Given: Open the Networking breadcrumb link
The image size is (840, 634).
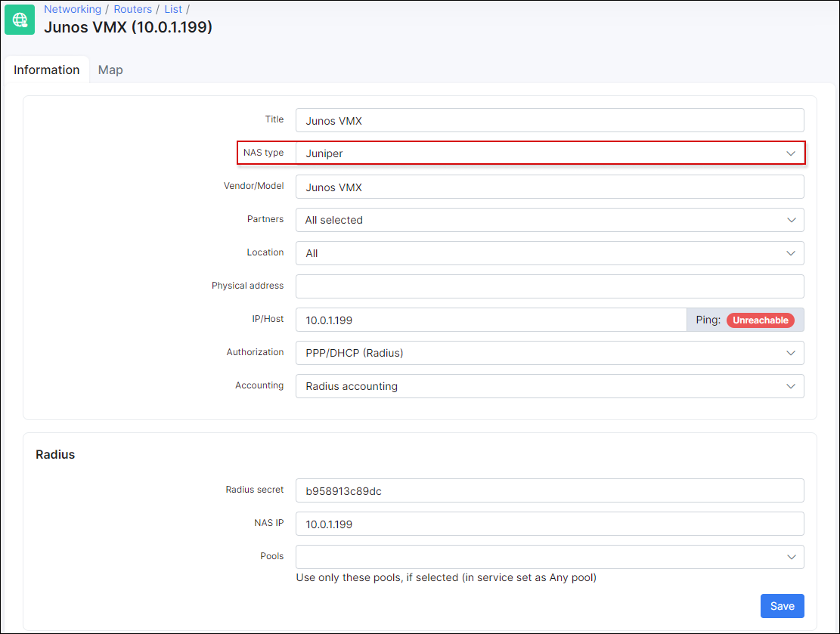Looking at the screenshot, I should 73,9.
